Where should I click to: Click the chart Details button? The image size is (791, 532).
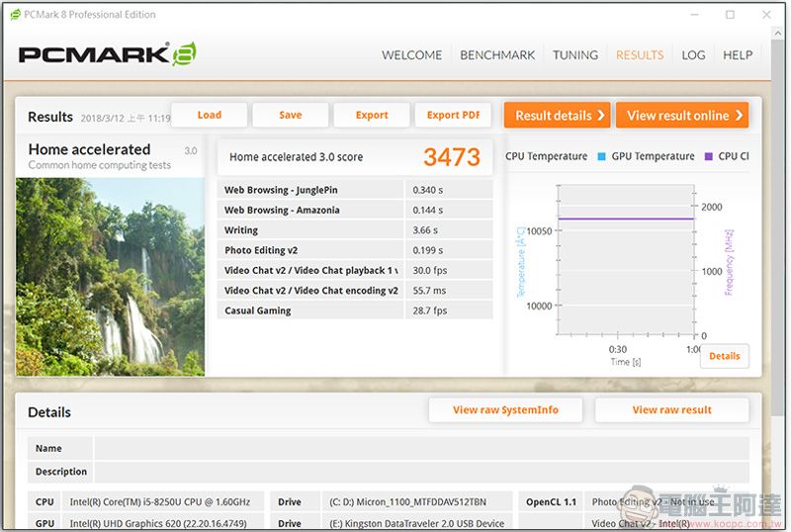coord(724,356)
